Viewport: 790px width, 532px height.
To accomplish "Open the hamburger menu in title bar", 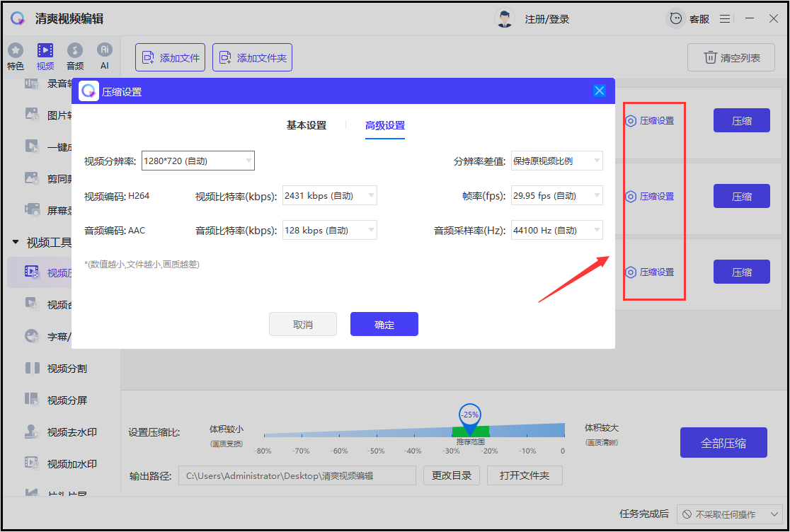I will click(725, 19).
